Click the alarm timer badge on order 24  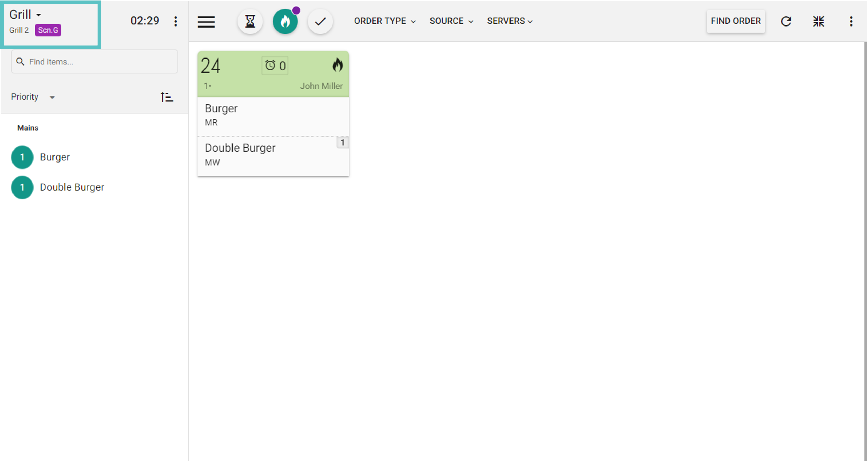[x=275, y=66]
